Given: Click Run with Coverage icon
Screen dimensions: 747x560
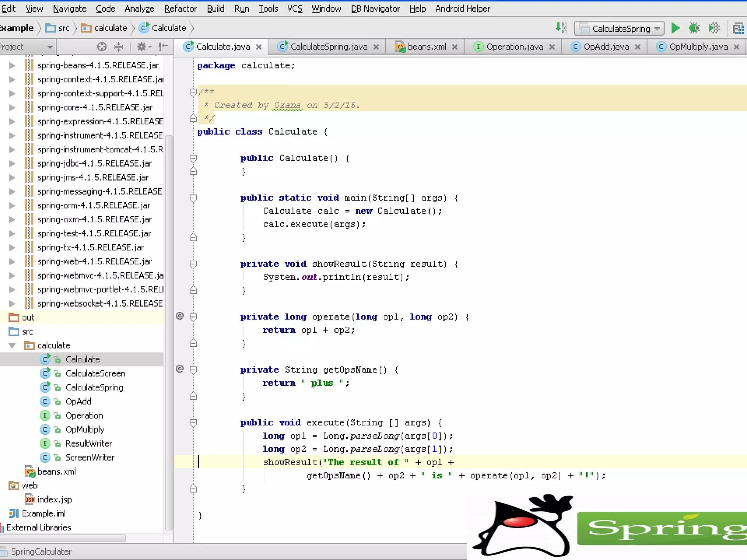Looking at the screenshot, I should click(x=714, y=28).
